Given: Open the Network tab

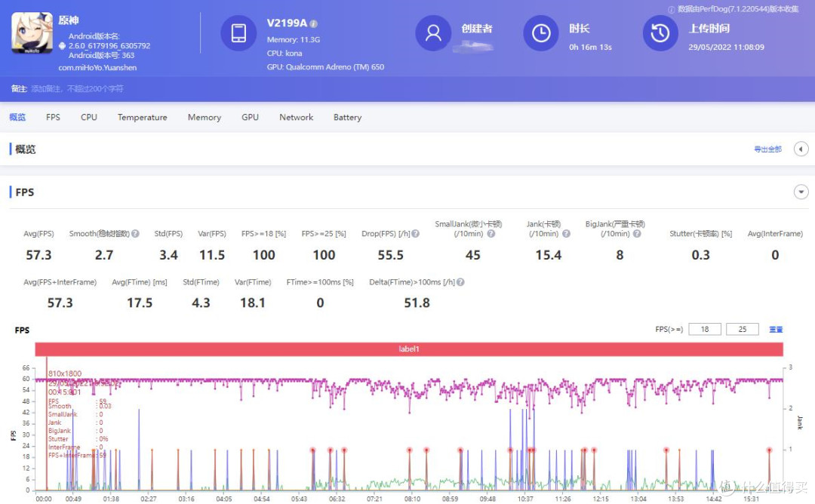Looking at the screenshot, I should [297, 118].
